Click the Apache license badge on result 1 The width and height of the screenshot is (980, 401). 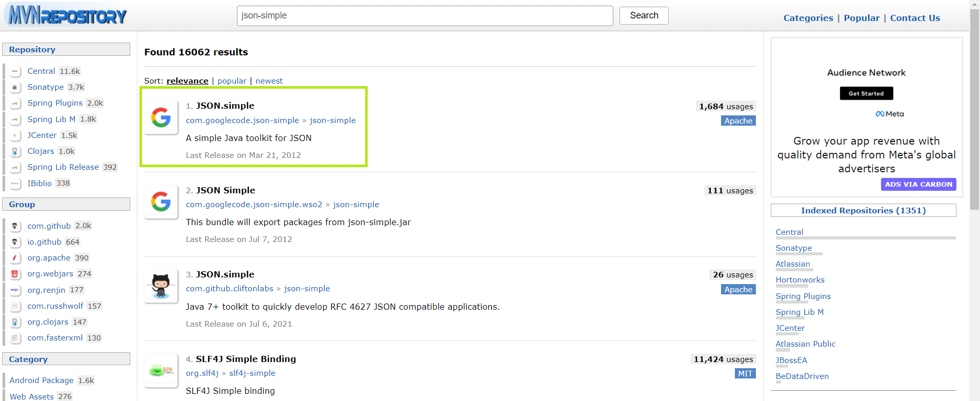738,121
